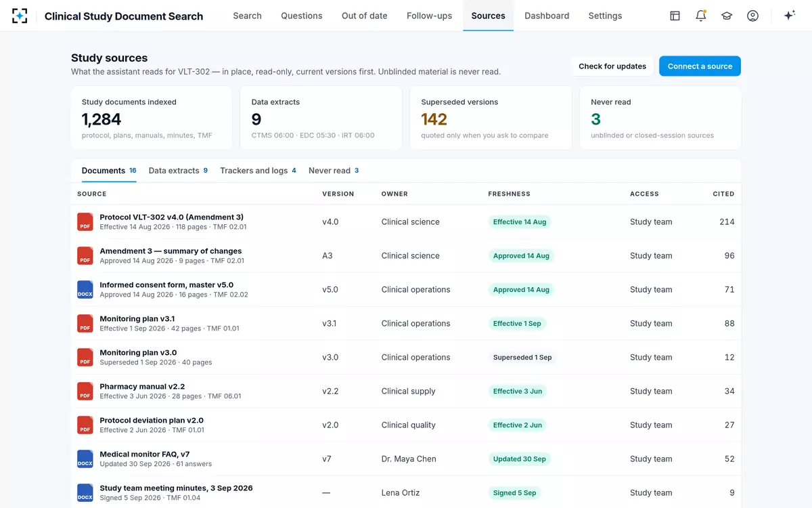Click owner Lena Ortiz
This screenshot has width=812, height=508.
point(401,493)
